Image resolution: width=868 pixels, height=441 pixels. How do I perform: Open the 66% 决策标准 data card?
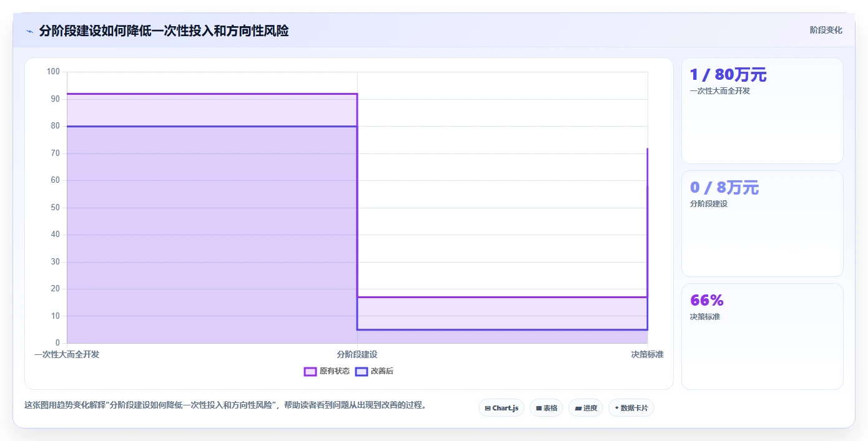click(x=762, y=337)
